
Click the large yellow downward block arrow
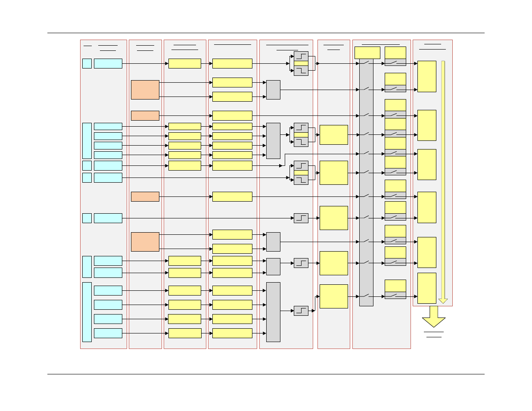click(434, 317)
